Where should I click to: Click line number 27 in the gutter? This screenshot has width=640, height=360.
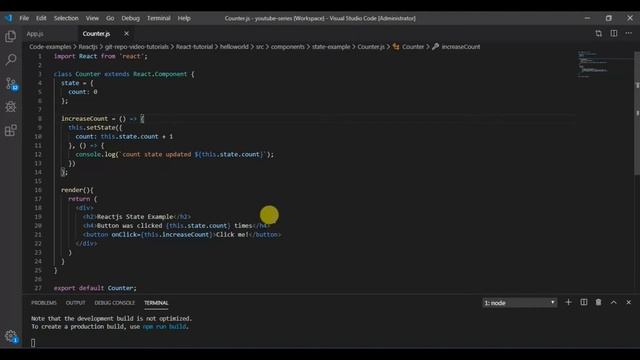click(x=38, y=288)
